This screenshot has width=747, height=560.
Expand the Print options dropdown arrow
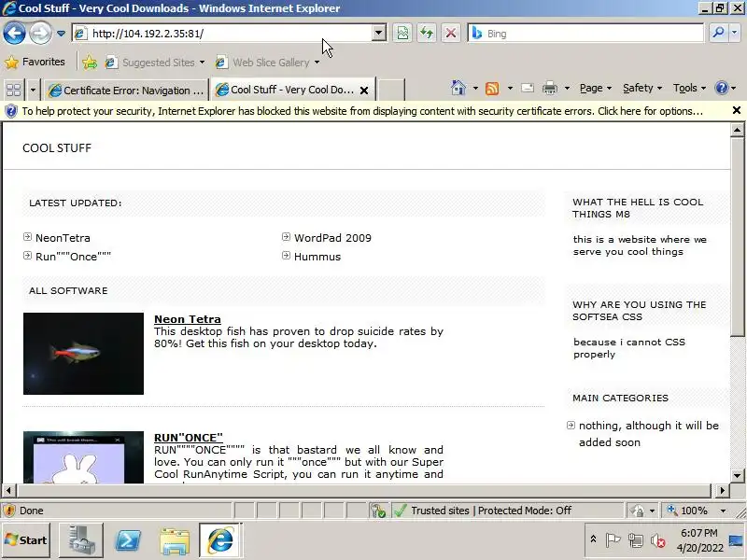[x=567, y=88]
